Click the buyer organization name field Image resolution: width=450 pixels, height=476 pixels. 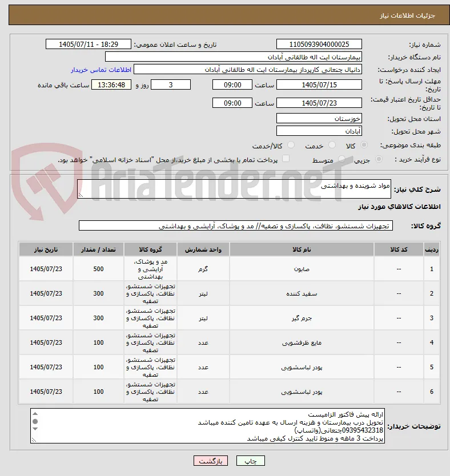(x=234, y=57)
